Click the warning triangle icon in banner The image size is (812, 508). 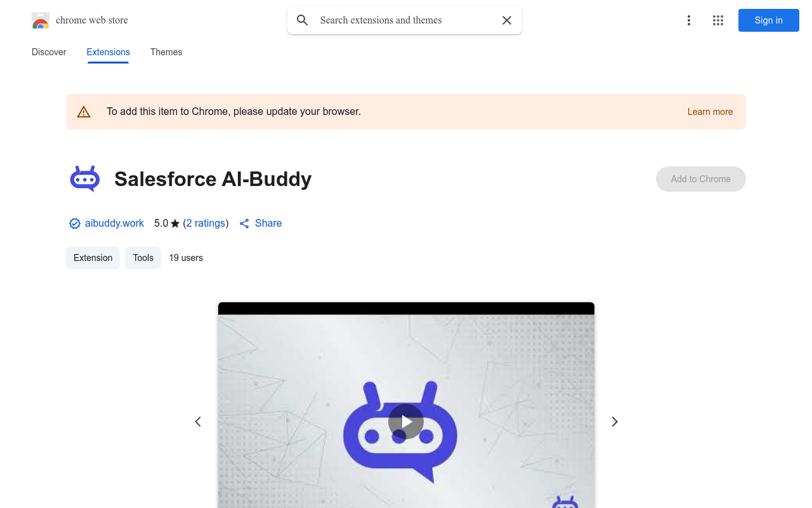click(84, 112)
